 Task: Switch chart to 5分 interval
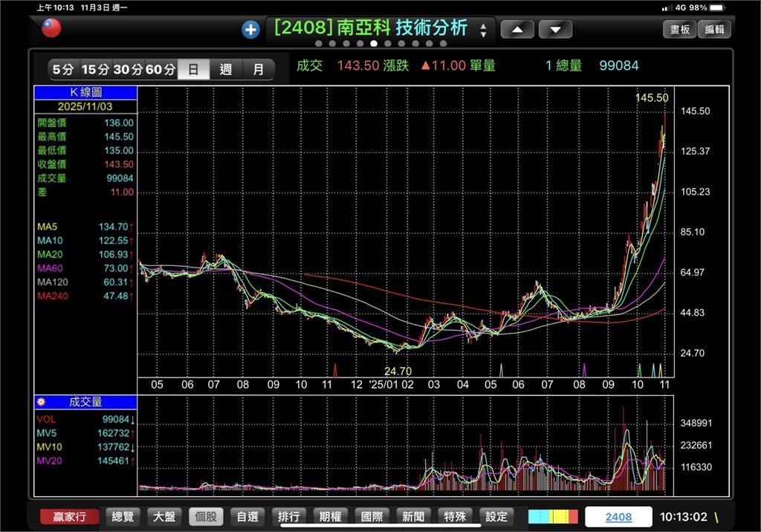[x=63, y=70]
